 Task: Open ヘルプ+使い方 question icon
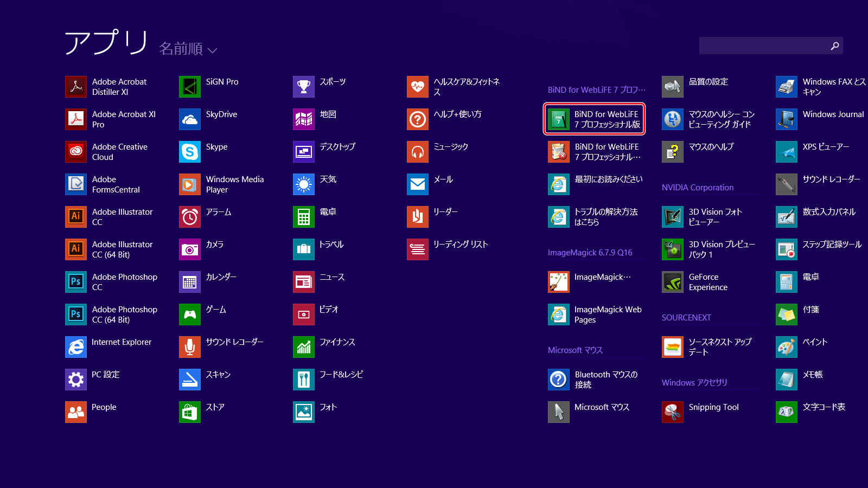click(x=418, y=119)
